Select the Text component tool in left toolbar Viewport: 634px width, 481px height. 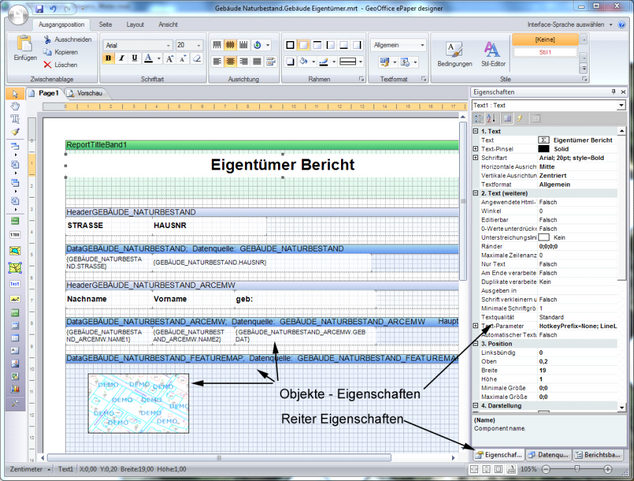coord(15,283)
